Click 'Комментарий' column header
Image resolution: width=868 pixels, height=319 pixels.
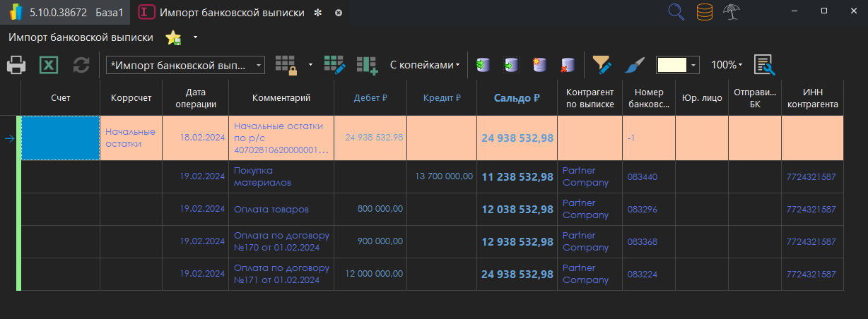coord(281,98)
